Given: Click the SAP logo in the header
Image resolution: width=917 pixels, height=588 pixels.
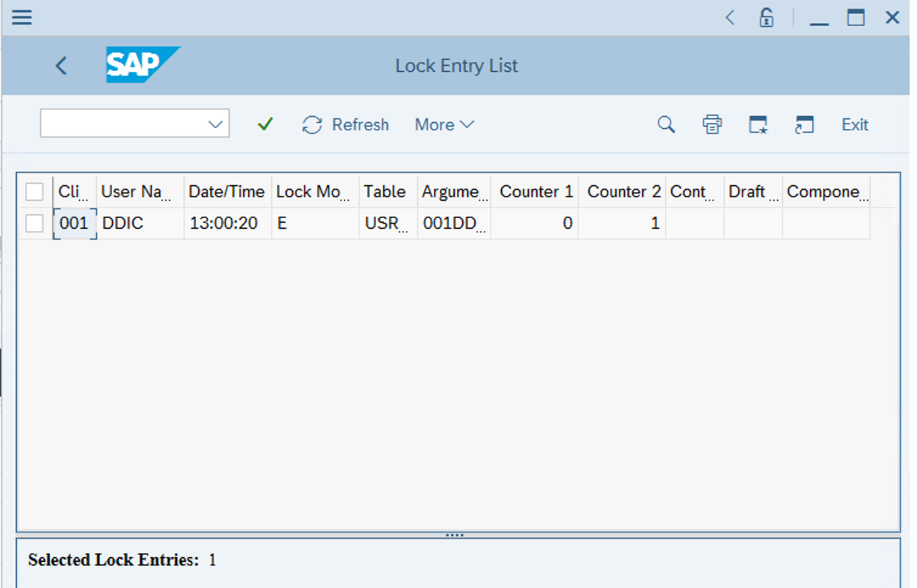Looking at the screenshot, I should [142, 65].
